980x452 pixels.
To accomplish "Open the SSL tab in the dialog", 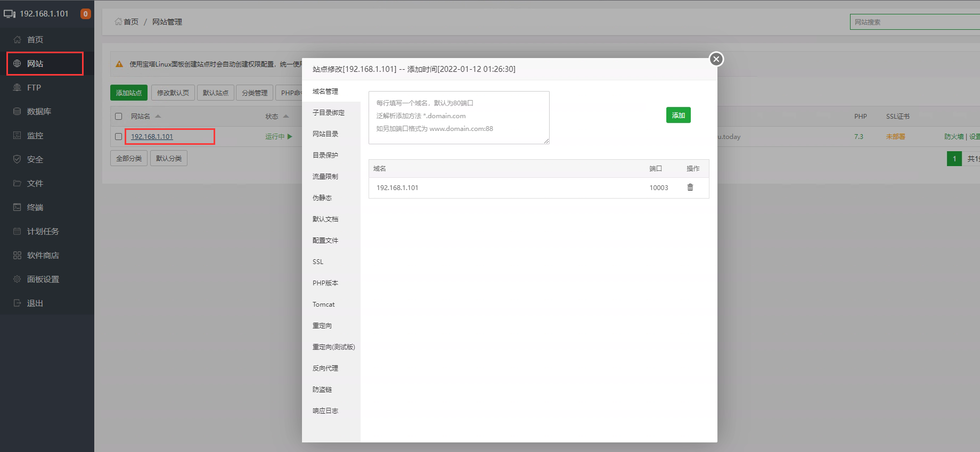I will 318,262.
